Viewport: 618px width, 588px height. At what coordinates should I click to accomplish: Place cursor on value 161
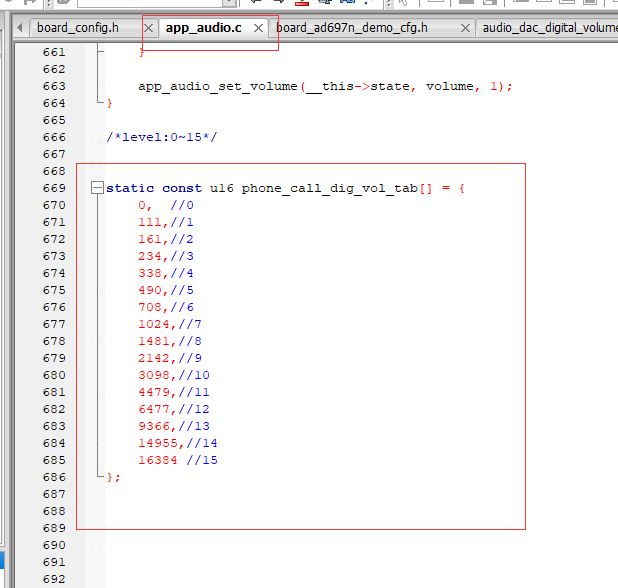tap(150, 239)
